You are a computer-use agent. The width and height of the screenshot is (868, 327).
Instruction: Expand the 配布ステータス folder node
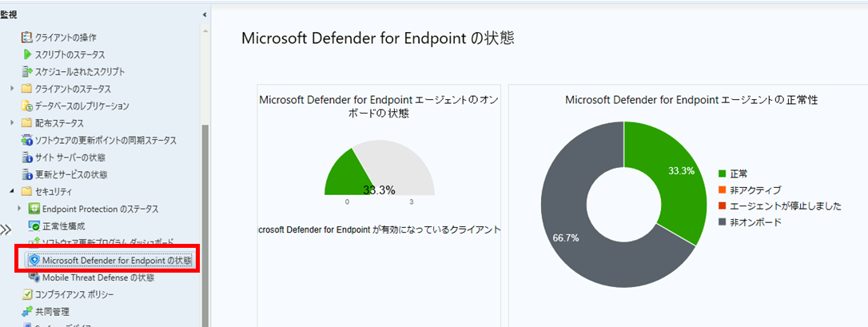point(12,123)
